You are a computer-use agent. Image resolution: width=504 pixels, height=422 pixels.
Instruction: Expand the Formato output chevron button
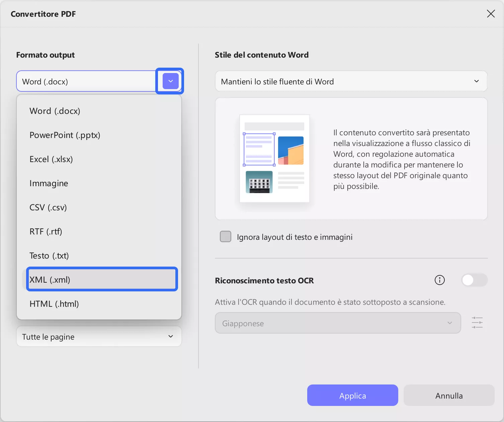point(170,81)
